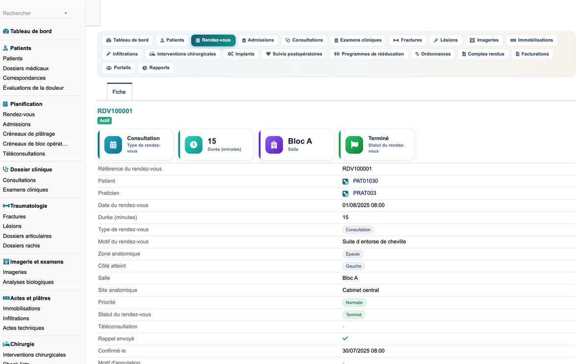
Task: Open Rapports in top navigation
Action: click(156, 68)
